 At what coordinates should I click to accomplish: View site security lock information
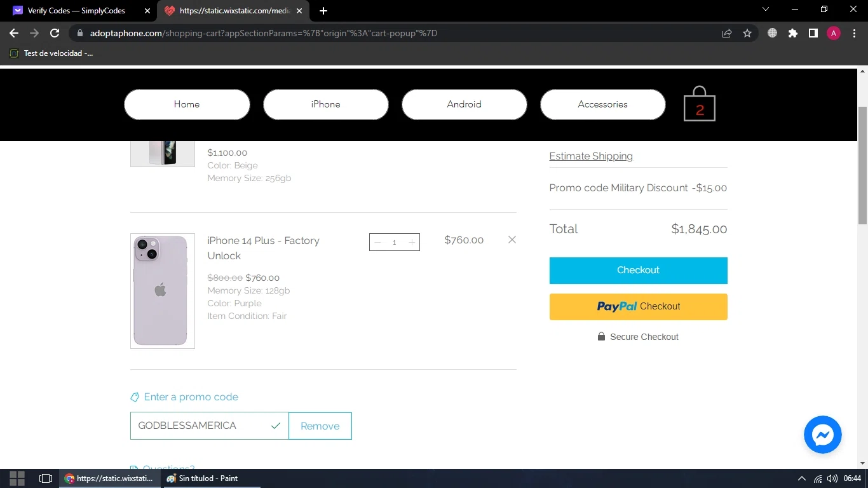coord(80,33)
